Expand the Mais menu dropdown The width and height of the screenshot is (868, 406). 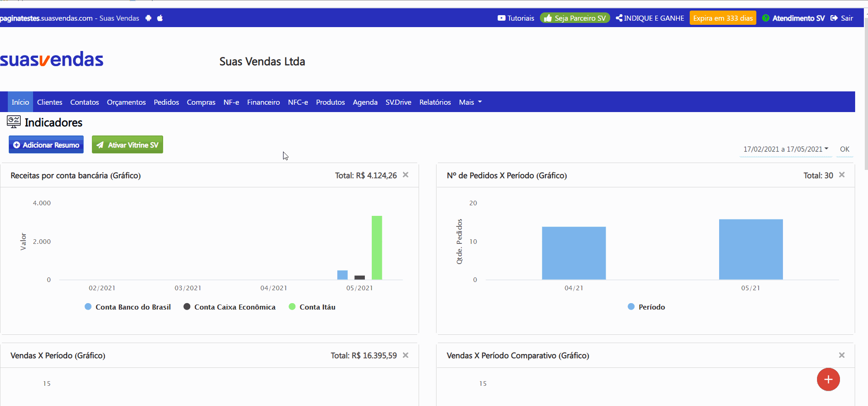(x=470, y=102)
